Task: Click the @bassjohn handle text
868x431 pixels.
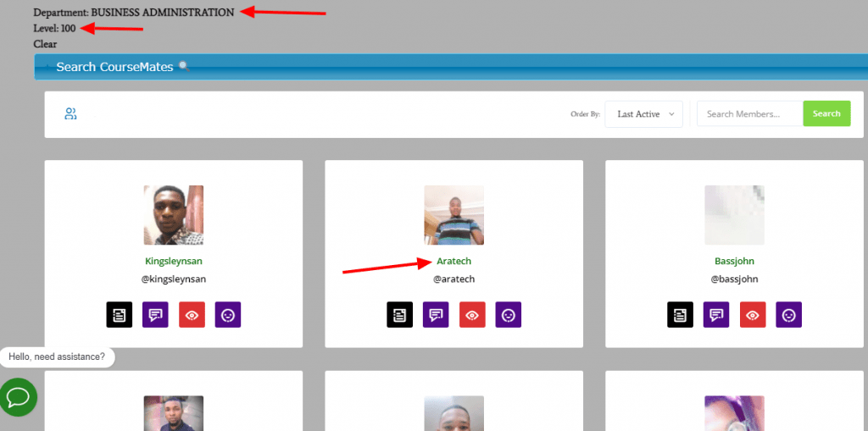Action: click(734, 279)
